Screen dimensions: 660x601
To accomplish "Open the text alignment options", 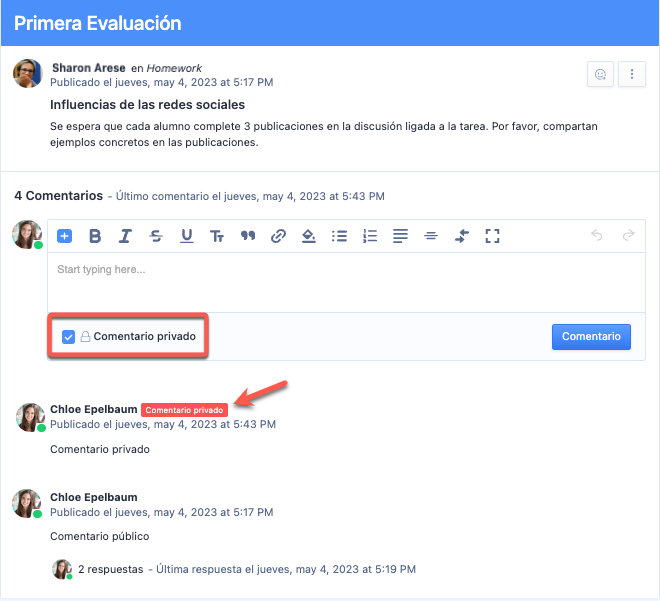I will point(400,236).
